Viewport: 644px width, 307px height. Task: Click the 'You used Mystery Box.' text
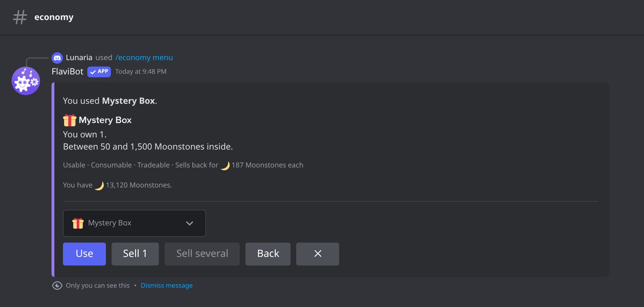[110, 101]
